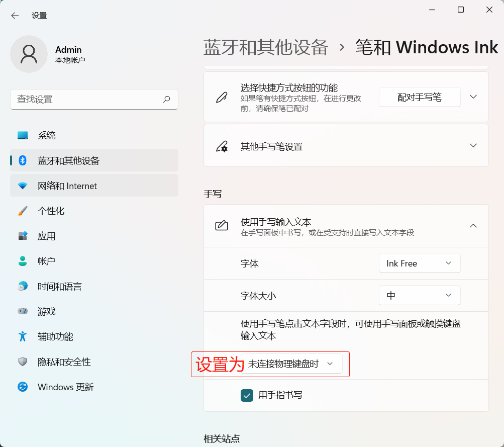This screenshot has height=447, width=504.
Task: Expand the 选择快捷方式按钮的功能 chevron
Action: coord(473,97)
